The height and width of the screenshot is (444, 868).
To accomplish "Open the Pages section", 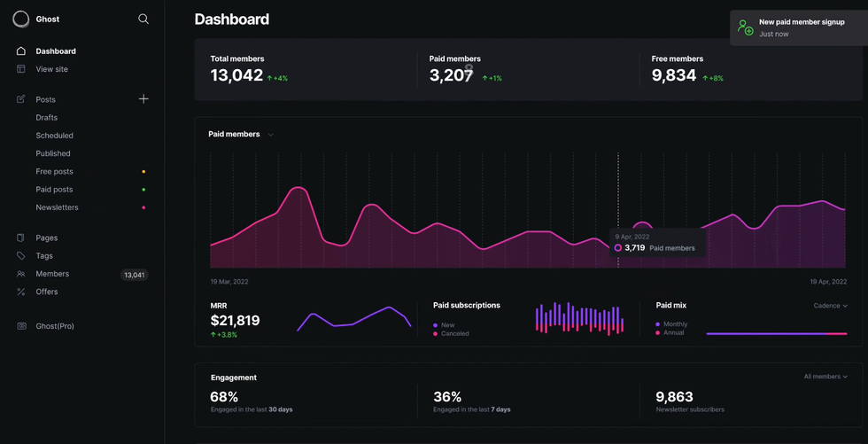I will 47,238.
